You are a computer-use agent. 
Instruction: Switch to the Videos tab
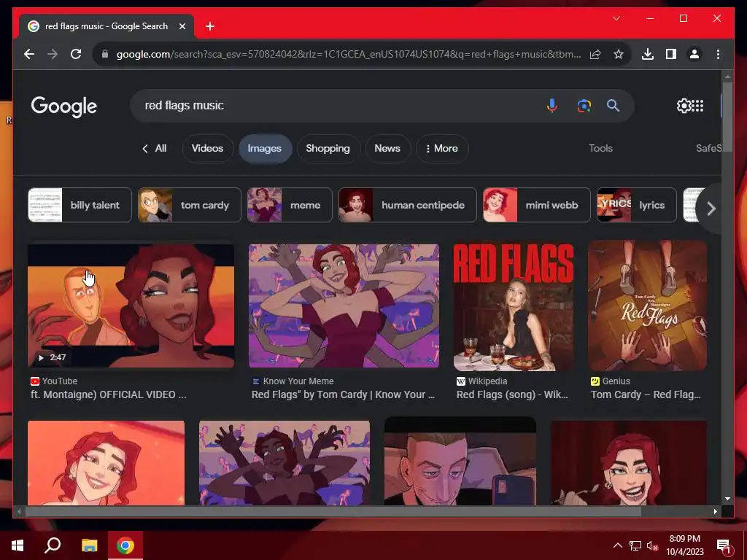point(207,149)
